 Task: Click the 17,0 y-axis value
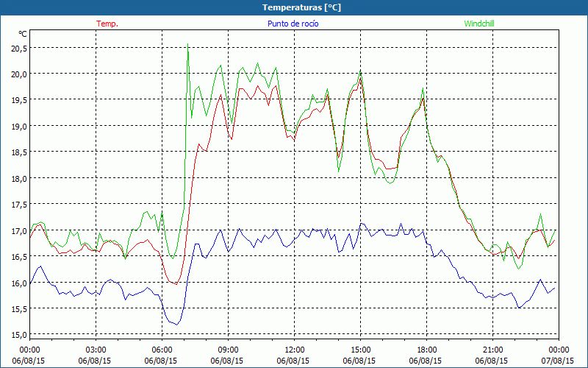pos(19,231)
